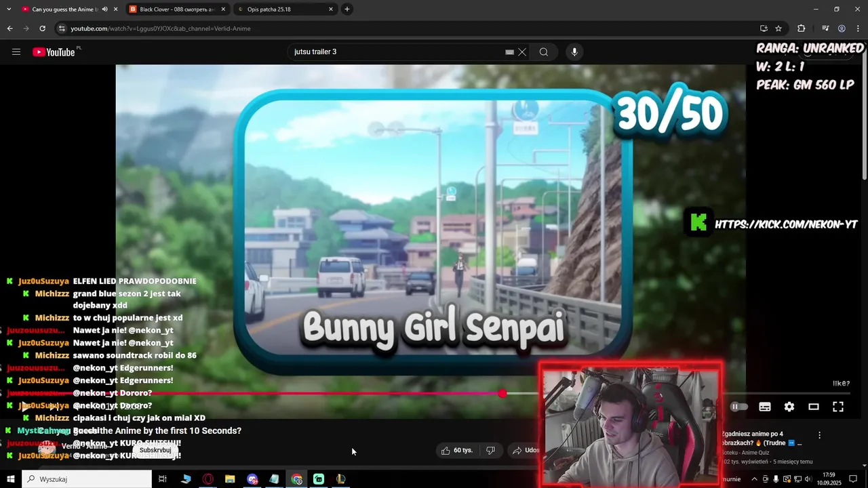Open the player settings gear
The image size is (868, 488).
click(789, 407)
